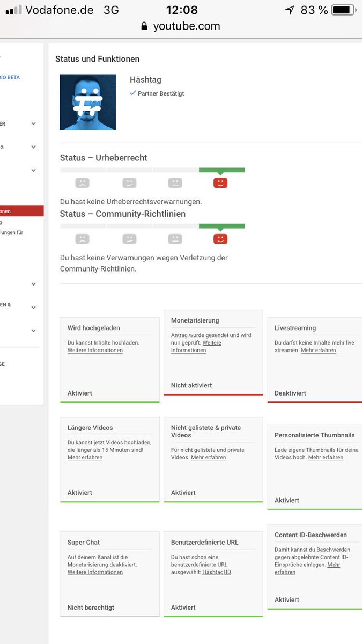Click 'Deaktiviert' status in Livestreaming card
Viewport: 362px width, 644px height.
click(290, 393)
